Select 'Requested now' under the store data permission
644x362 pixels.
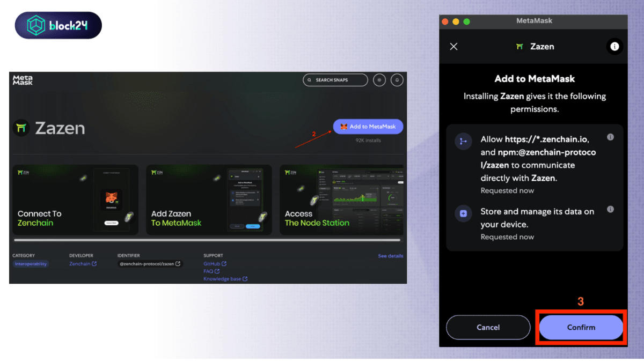507,237
